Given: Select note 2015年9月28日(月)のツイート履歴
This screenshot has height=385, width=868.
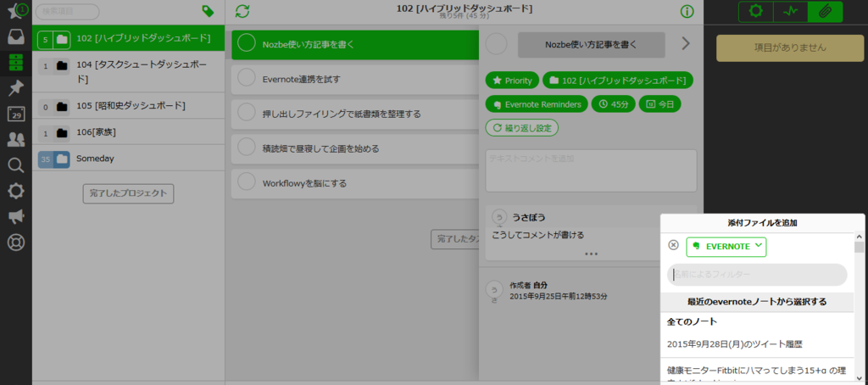Looking at the screenshot, I should click(x=757, y=344).
